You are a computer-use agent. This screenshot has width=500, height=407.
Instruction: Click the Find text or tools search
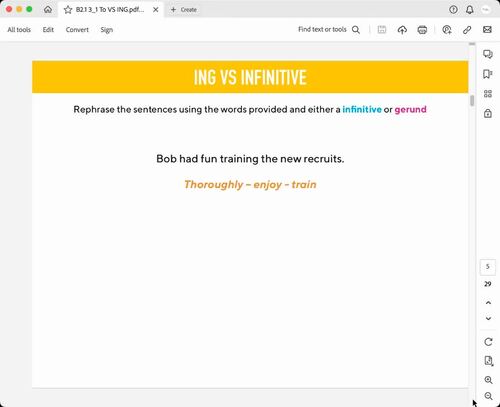[329, 30]
